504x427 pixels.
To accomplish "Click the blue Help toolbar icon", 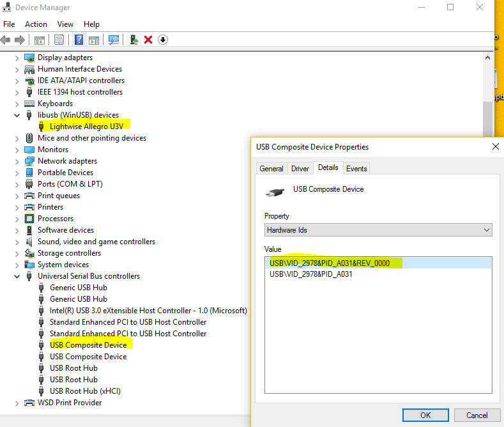I will point(79,40).
